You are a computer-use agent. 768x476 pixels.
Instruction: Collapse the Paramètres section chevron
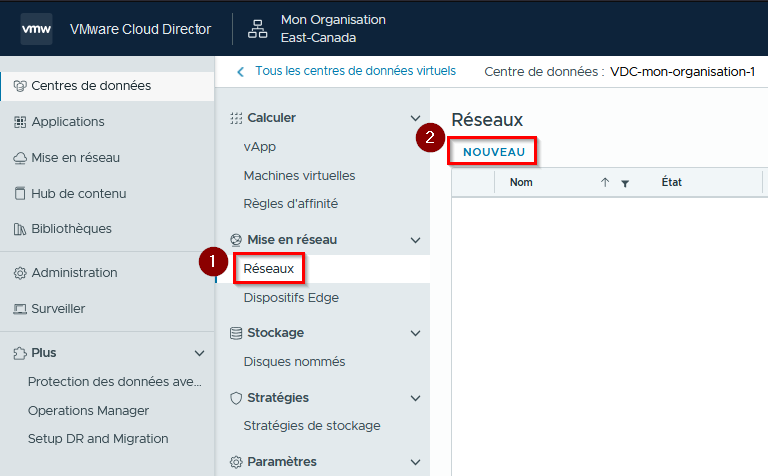pyautogui.click(x=415, y=462)
